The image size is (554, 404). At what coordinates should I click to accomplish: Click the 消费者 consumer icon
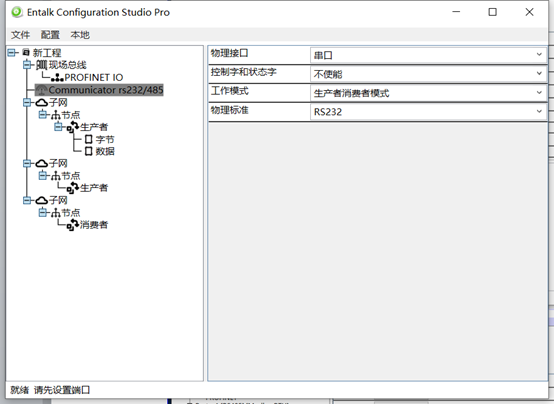[x=73, y=224]
